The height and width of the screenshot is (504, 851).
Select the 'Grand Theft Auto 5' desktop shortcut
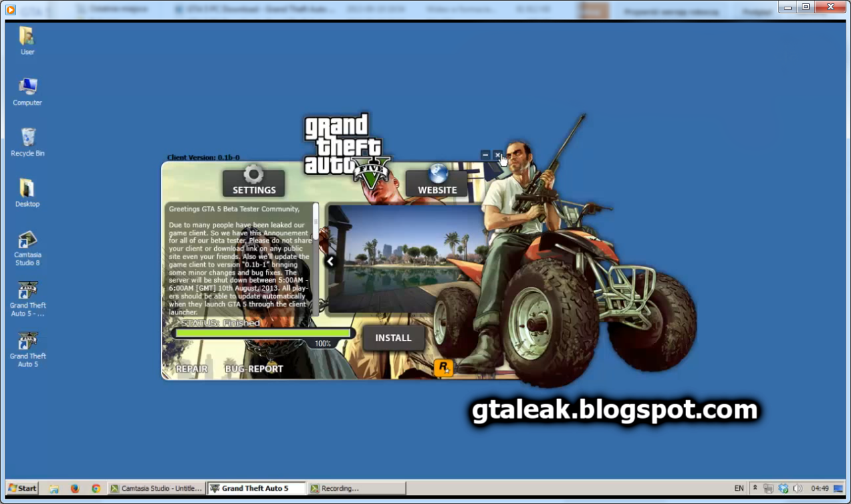27,349
